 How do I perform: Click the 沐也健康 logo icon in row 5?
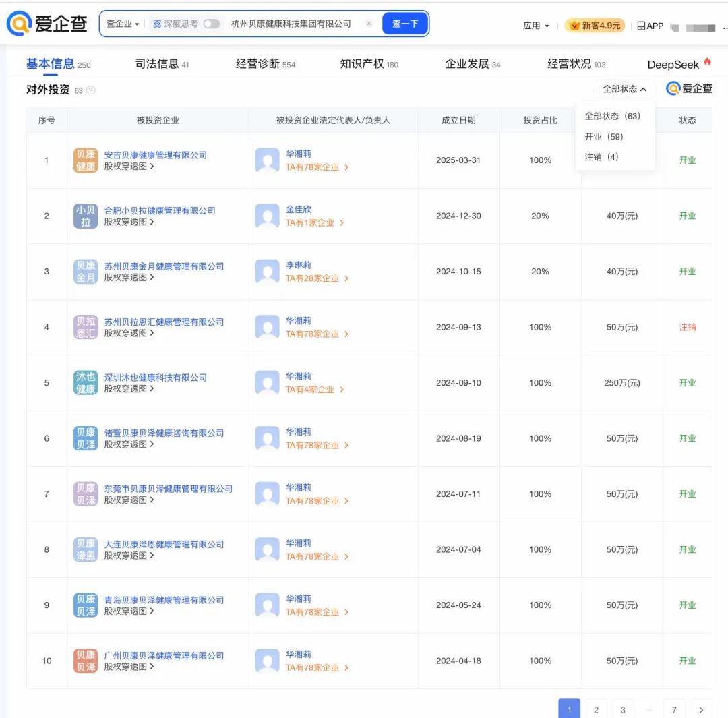pos(86,383)
